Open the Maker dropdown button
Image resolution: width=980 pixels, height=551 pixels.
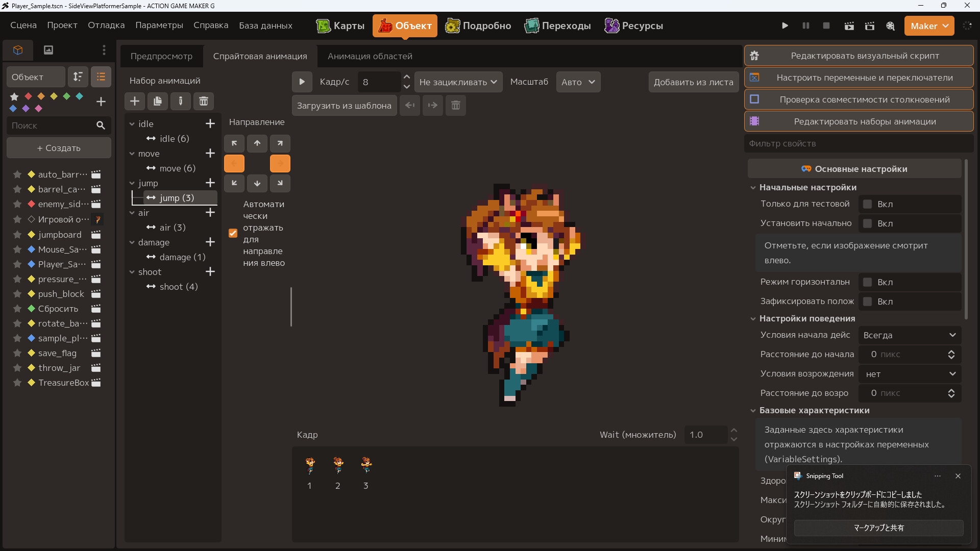929,26
